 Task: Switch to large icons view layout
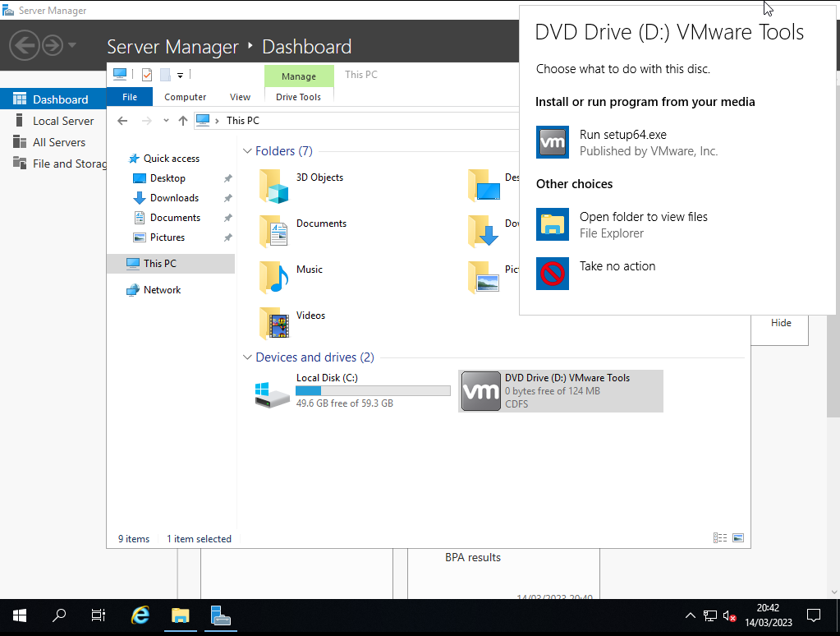click(x=738, y=538)
